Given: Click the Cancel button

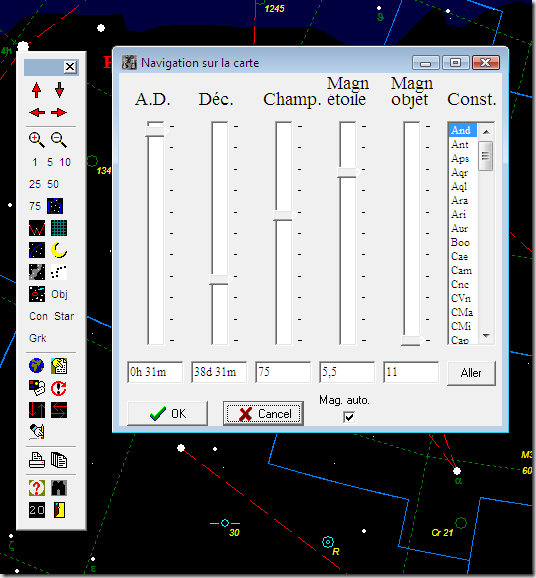Looking at the screenshot, I should coord(263,414).
